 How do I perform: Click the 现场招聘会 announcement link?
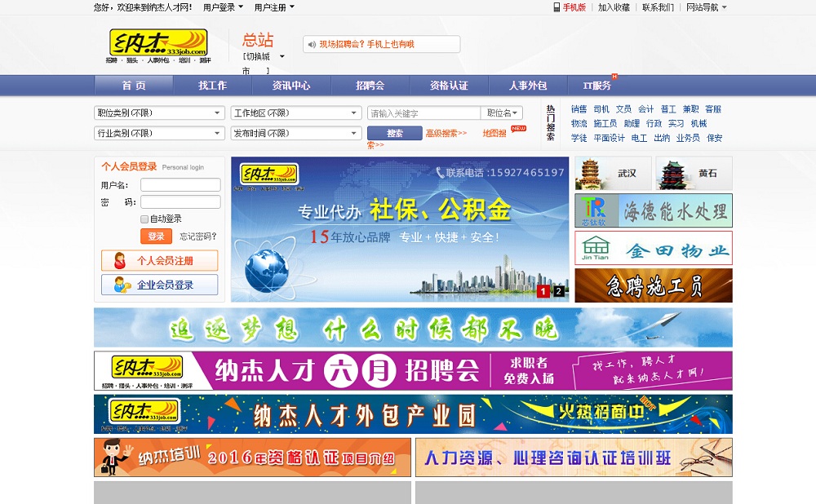(x=367, y=44)
